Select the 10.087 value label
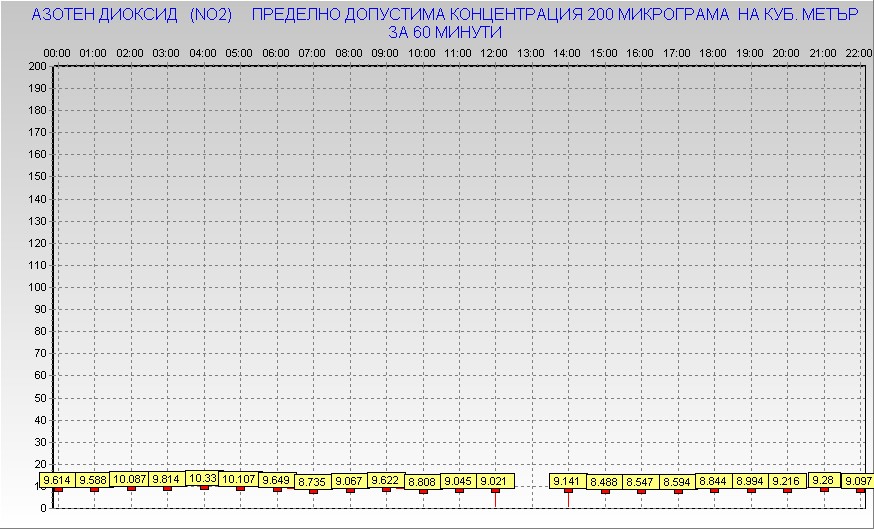Screen dimensions: 874x529 [131, 479]
